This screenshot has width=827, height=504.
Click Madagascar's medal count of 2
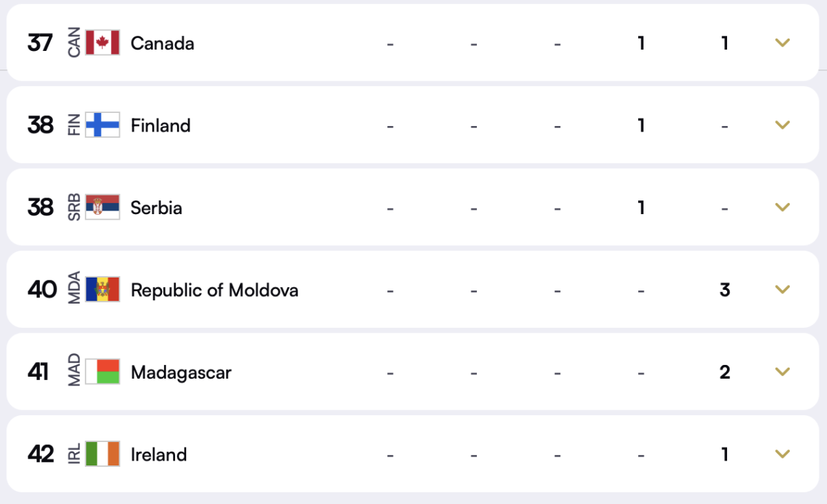(x=724, y=372)
